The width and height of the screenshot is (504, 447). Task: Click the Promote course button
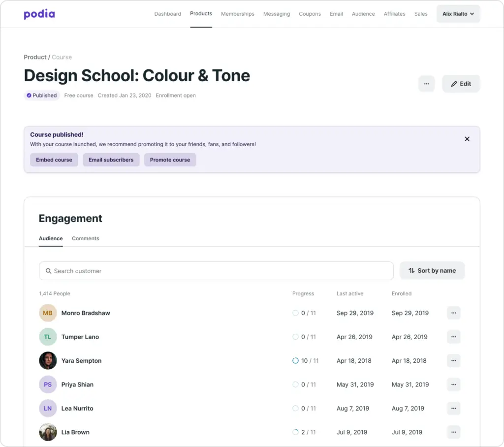pos(170,160)
